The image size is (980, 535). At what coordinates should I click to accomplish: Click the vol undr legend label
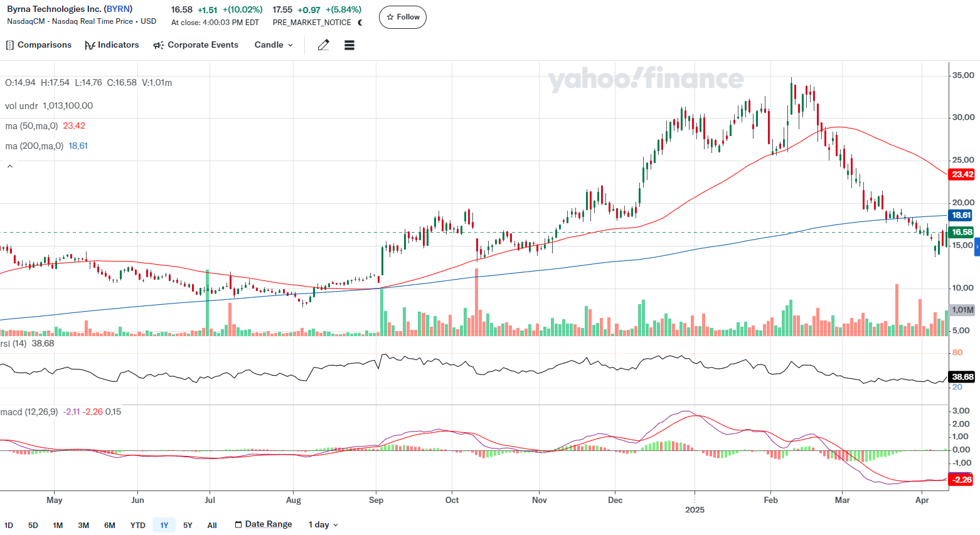point(21,106)
